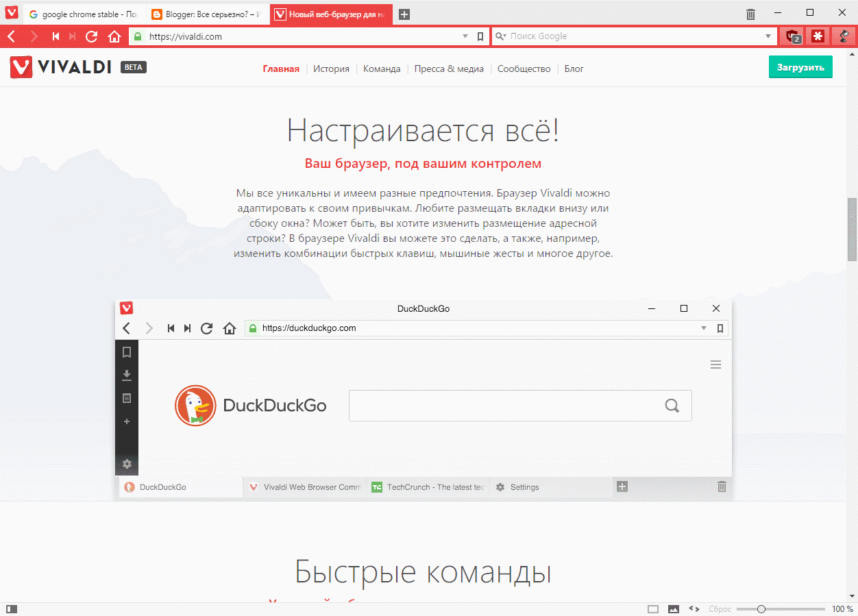This screenshot has height=616, width=858.
Task: Expand the search field history dropdown arrow
Action: click(x=768, y=36)
